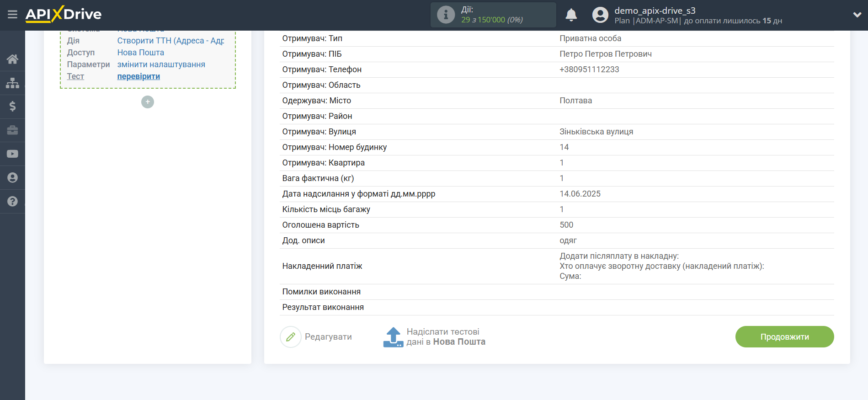The width and height of the screenshot is (868, 400).
Task: Click Кількість місць багажу label
Action: (326, 209)
